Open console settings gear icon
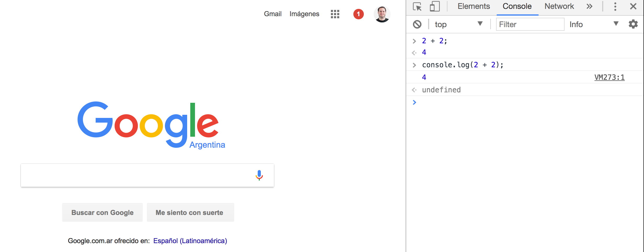This screenshot has width=644, height=252. click(633, 24)
